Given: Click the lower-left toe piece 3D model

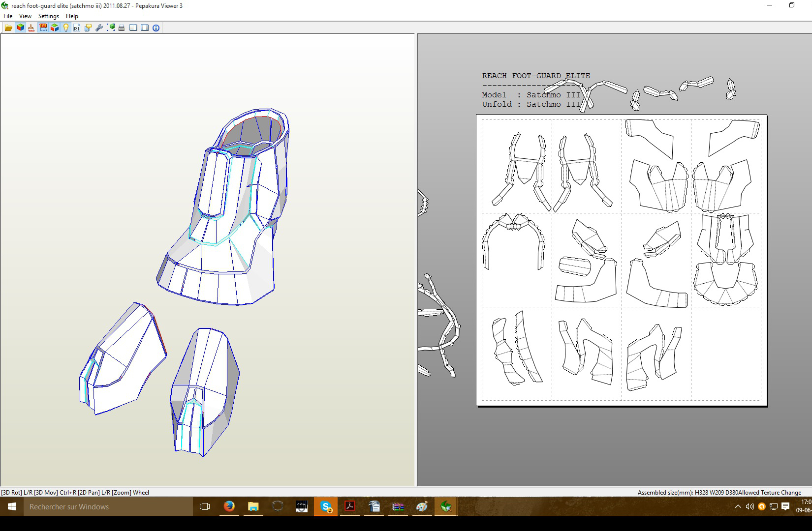Looking at the screenshot, I should pyautogui.click(x=123, y=359).
